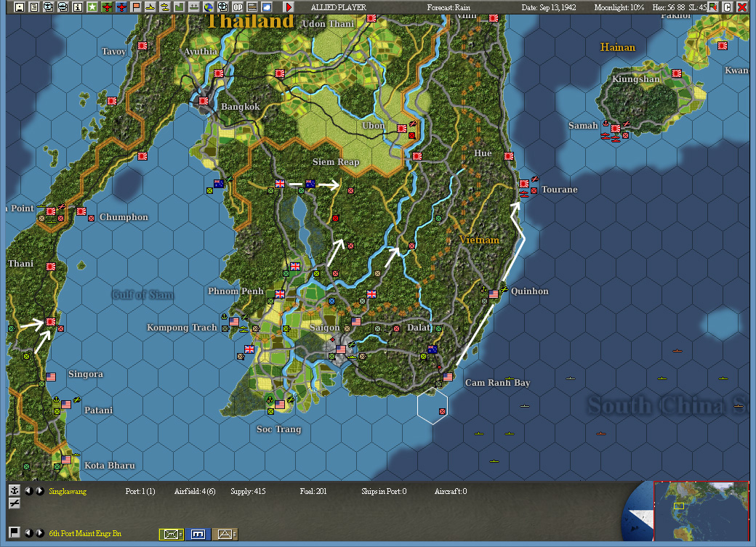Click the 'ALLIED PLAYER' label
756x547 pixels.
point(339,7)
